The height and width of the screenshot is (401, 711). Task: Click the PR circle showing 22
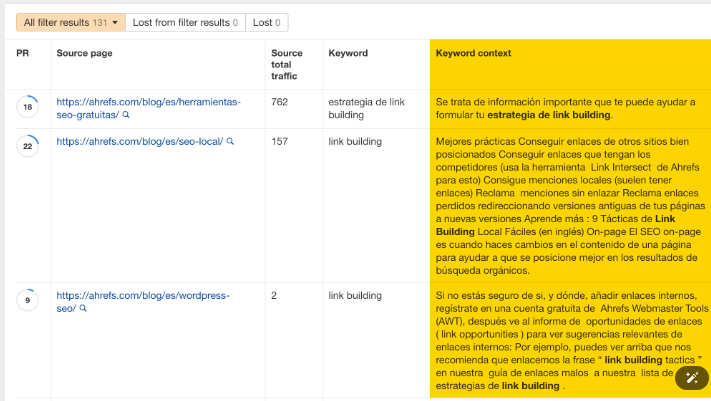tap(28, 147)
